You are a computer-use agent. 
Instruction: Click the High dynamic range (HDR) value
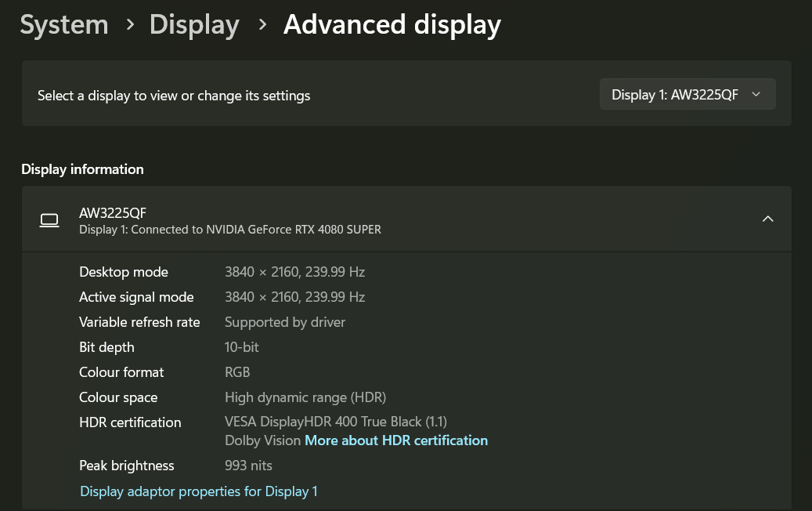point(305,397)
